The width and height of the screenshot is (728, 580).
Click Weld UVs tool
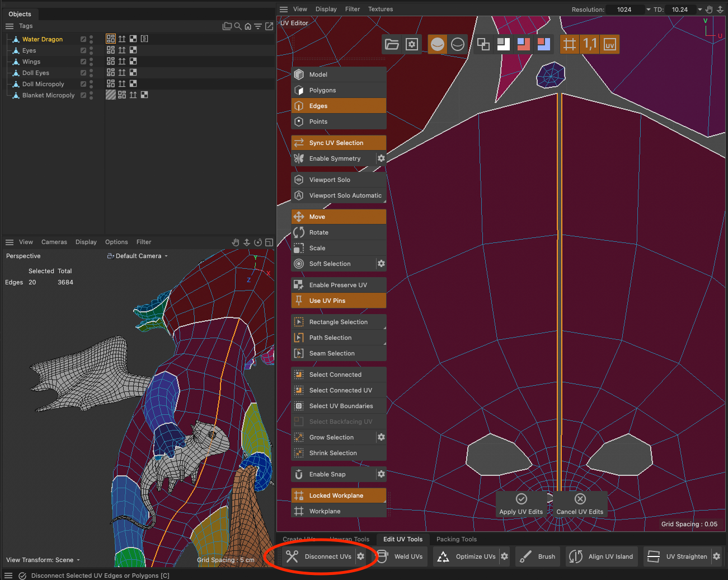[401, 556]
